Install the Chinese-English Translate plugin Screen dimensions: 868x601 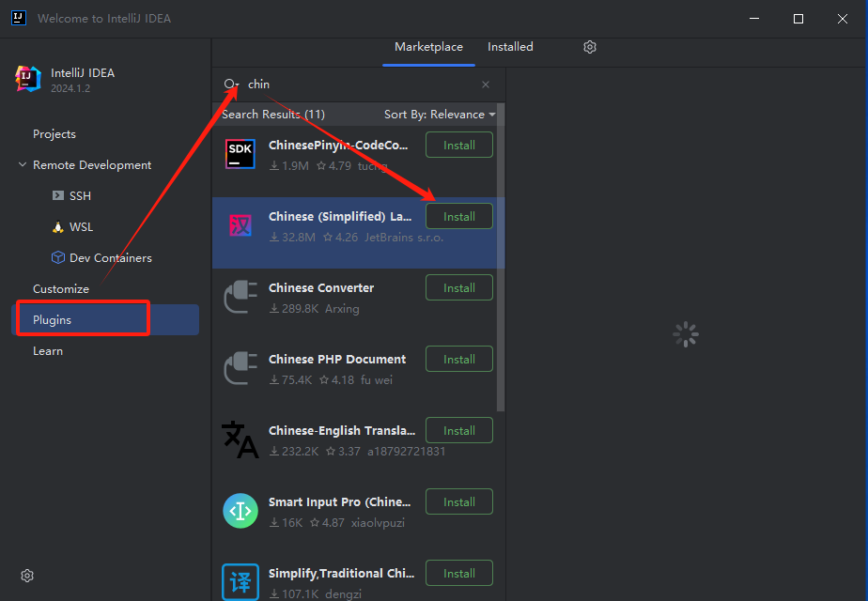459,430
